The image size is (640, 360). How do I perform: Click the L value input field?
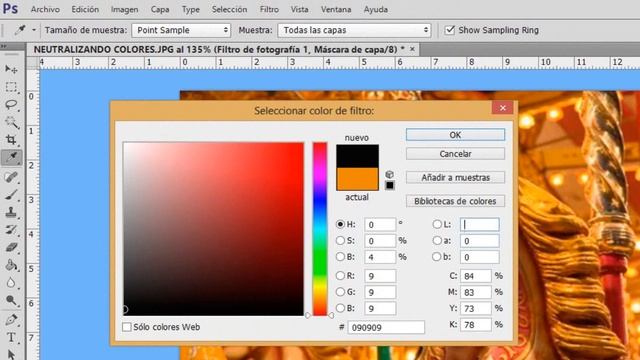[x=479, y=224]
